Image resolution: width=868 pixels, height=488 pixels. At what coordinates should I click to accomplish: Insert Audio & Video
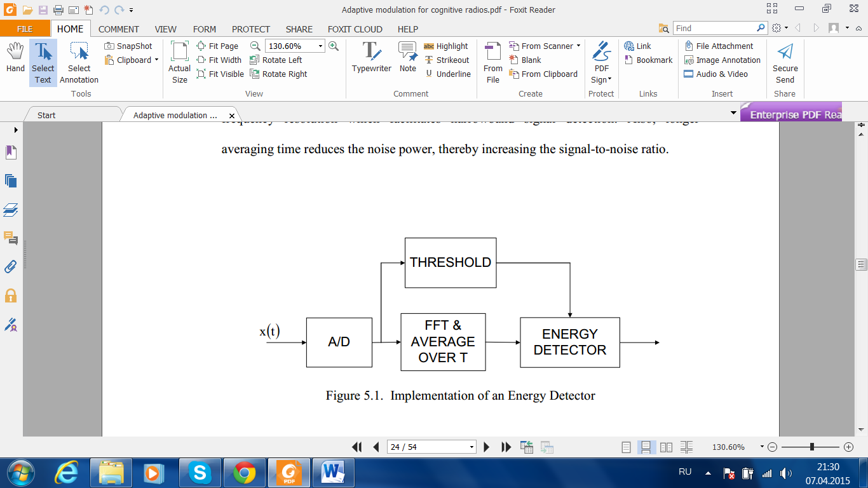[715, 74]
